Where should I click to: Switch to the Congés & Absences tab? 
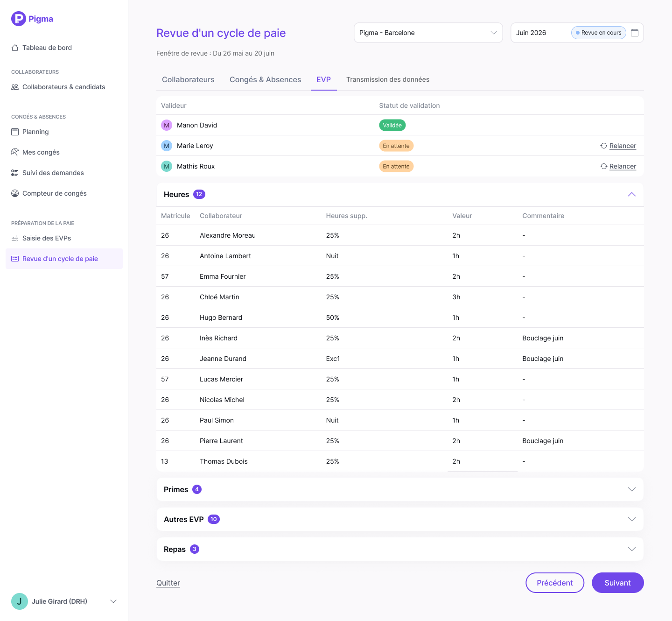266,80
